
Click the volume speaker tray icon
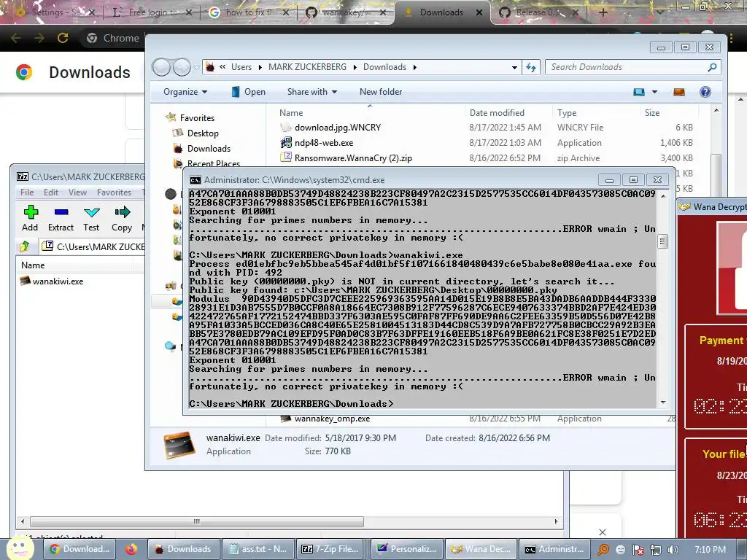tap(673, 550)
